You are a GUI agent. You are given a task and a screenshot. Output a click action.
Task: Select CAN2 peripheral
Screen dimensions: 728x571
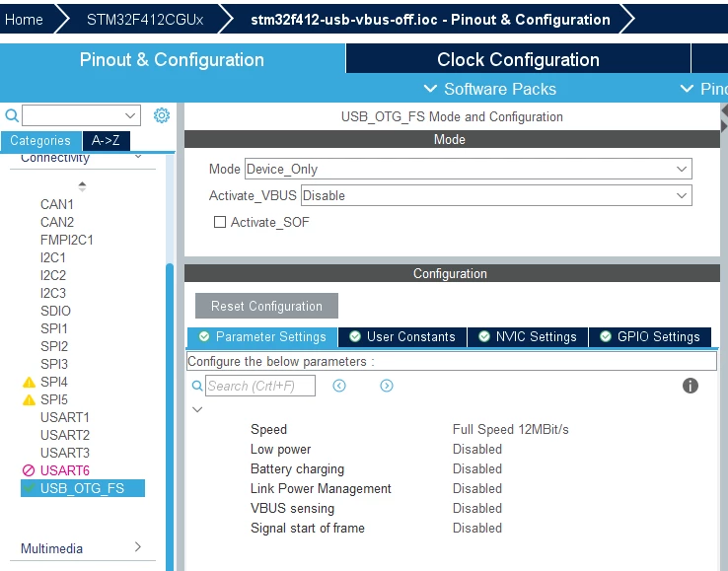57,222
